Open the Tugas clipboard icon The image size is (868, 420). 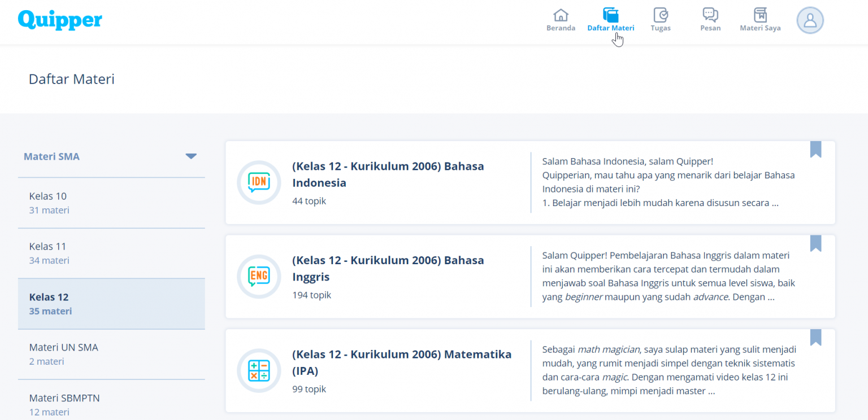pos(661,15)
